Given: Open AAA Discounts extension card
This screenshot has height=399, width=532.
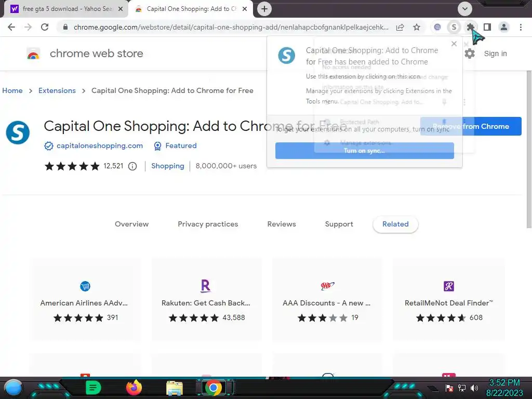Looking at the screenshot, I should click(x=327, y=299).
